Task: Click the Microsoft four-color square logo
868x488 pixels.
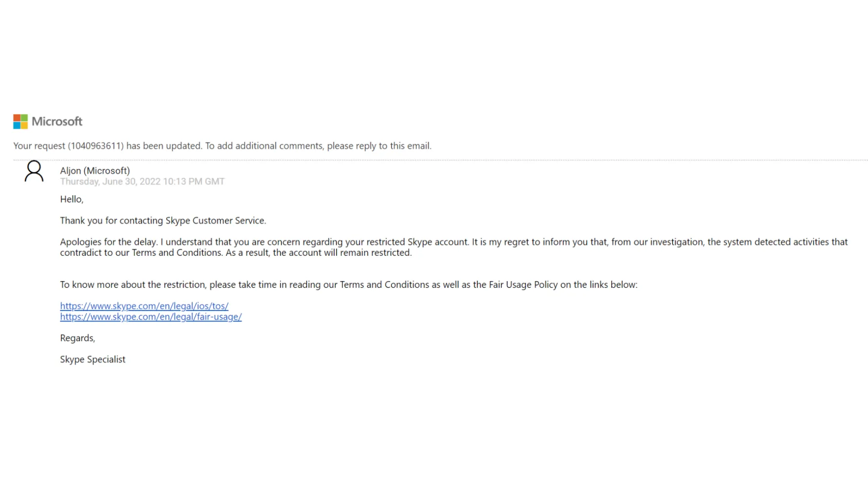Action: click(x=21, y=122)
